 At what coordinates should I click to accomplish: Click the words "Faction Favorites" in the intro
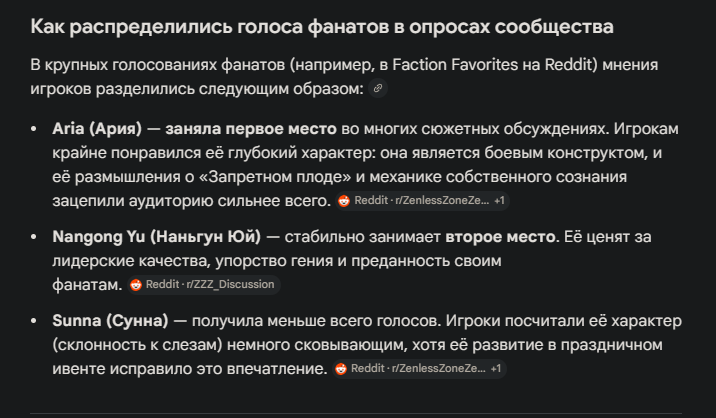coord(455,65)
